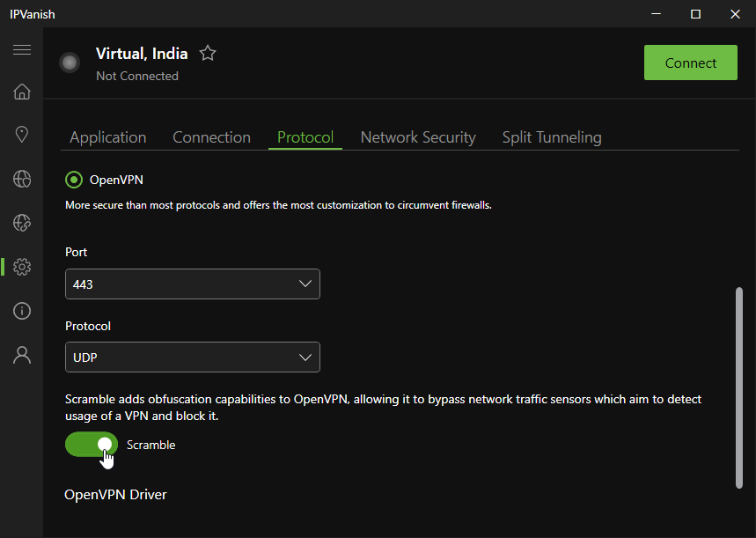Open the hamburger menu in sidebar
This screenshot has height=538, width=756.
pyautogui.click(x=22, y=49)
